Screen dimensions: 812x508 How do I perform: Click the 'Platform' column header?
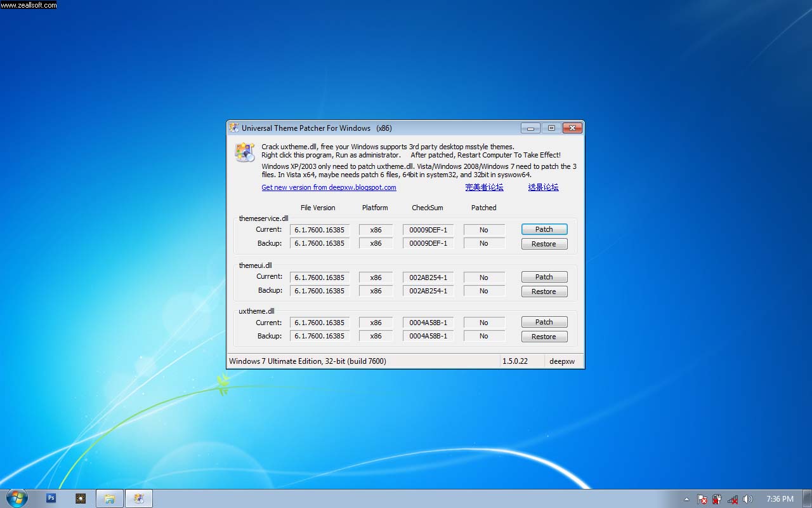tap(375, 208)
